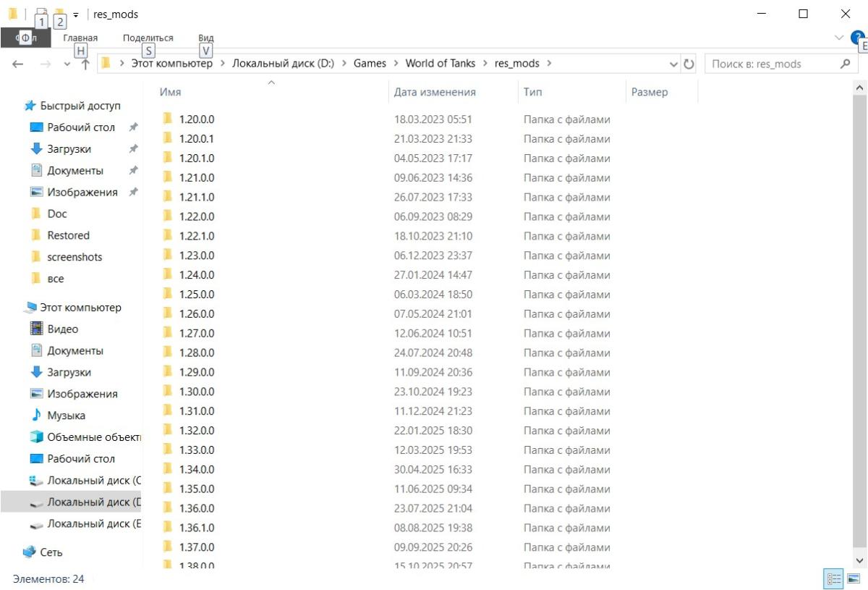Open the Вид ribbon tab
This screenshot has height=590, width=868.
coord(205,38)
